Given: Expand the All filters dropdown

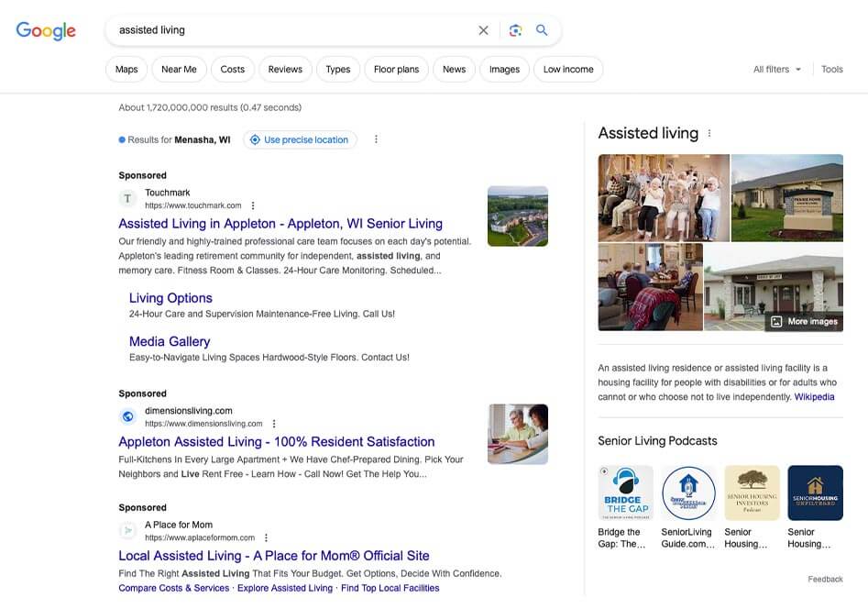Looking at the screenshot, I should point(777,70).
